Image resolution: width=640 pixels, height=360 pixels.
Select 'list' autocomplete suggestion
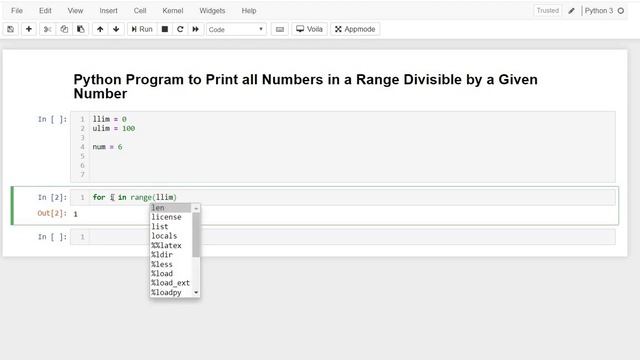coord(171,227)
